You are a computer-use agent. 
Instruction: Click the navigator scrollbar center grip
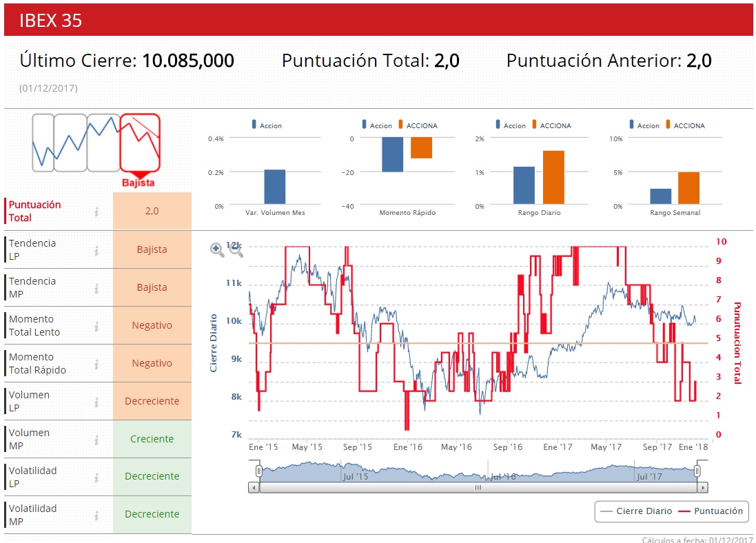[478, 488]
